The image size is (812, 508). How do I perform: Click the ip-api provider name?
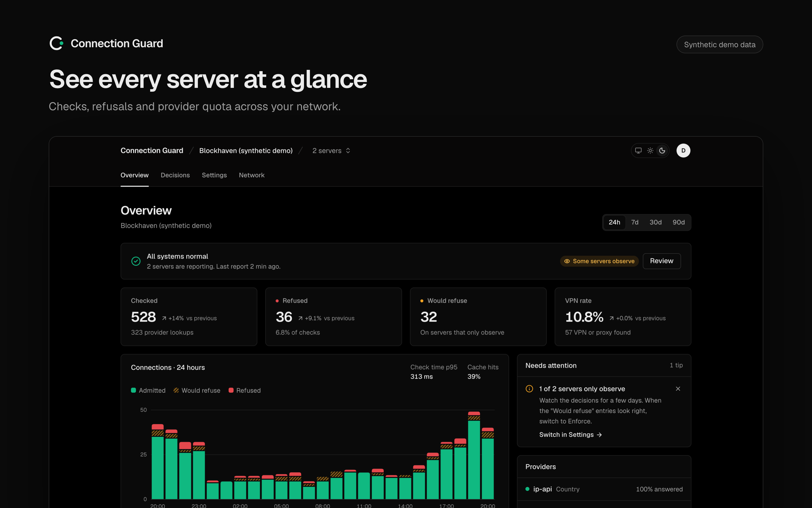(542, 489)
